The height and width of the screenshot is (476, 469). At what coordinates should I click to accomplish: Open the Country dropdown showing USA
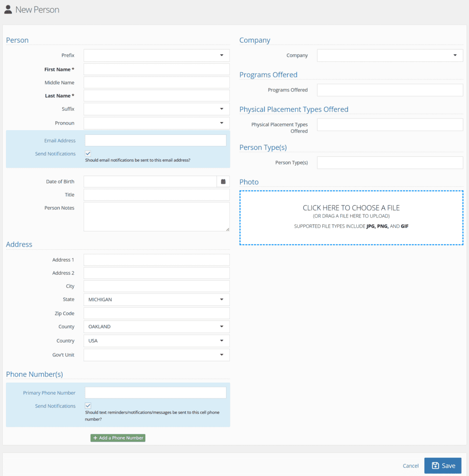(156, 341)
